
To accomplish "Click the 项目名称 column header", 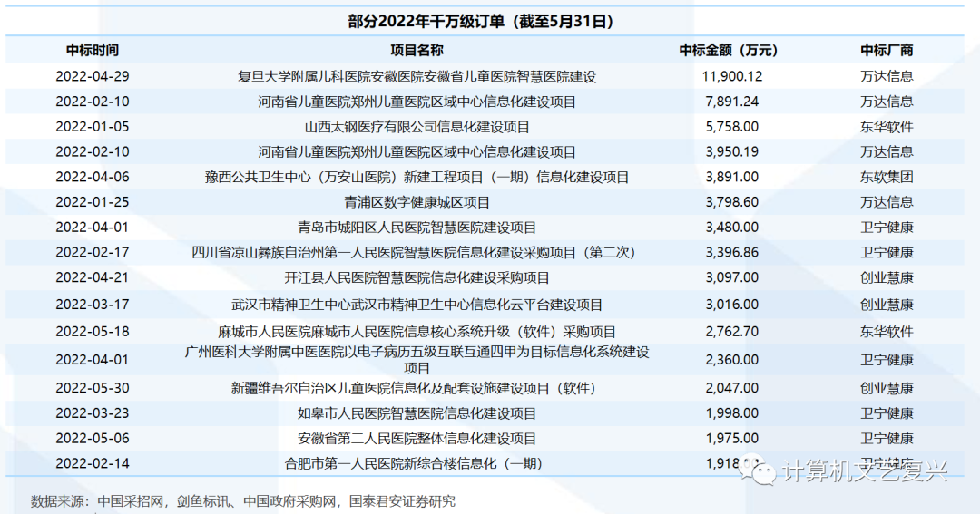I will tap(416, 51).
